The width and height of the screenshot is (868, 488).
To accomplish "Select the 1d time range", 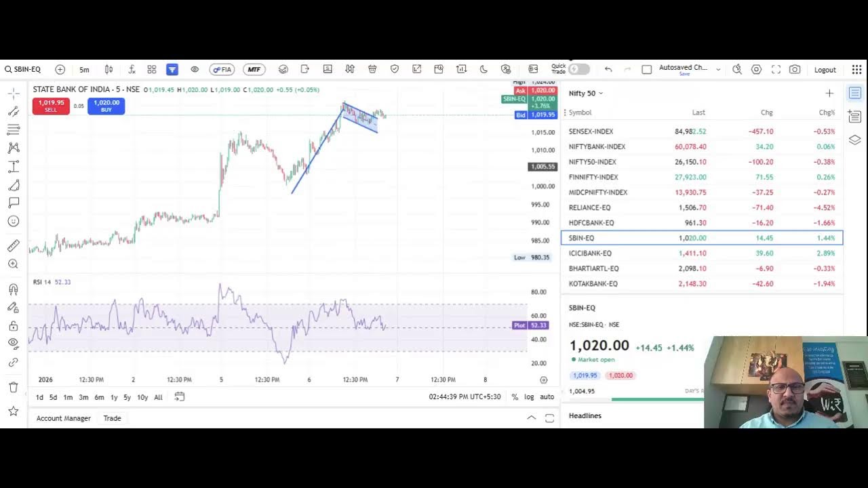I will tap(39, 397).
